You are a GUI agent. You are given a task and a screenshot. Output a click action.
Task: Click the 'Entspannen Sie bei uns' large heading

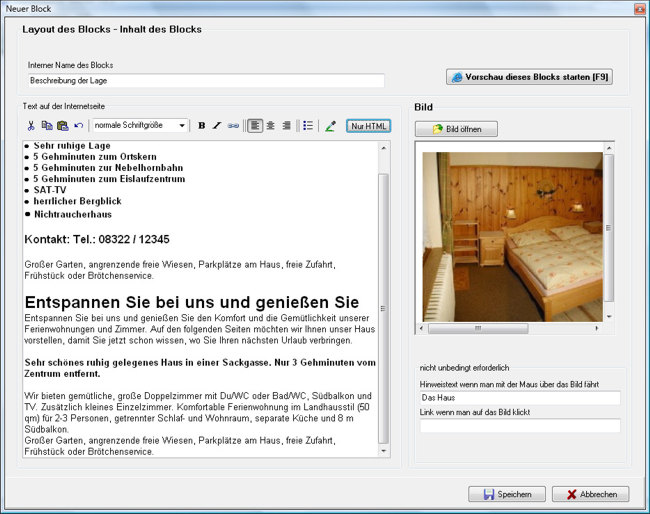coord(192,302)
